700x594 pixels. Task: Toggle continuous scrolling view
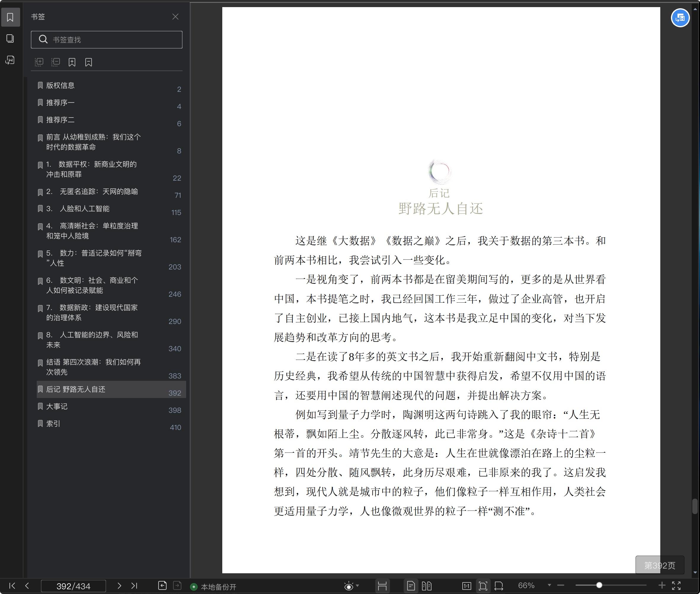tap(382, 586)
